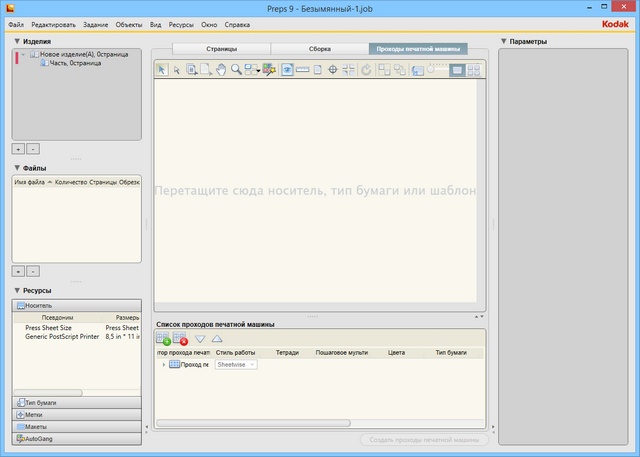Image resolution: width=640 pixels, height=457 pixels.
Task: Delete press run with red X icon
Action: click(x=180, y=339)
